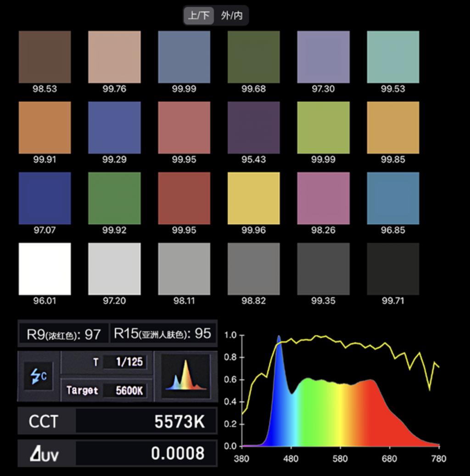The width and height of the screenshot is (470, 476).
Task: Click the T shutter value 1/125
Action: click(x=126, y=362)
